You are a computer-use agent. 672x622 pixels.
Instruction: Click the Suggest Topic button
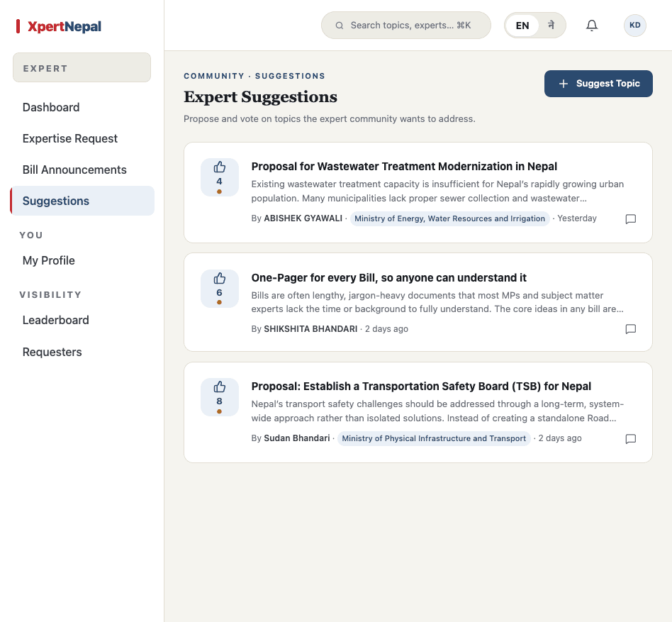point(598,84)
